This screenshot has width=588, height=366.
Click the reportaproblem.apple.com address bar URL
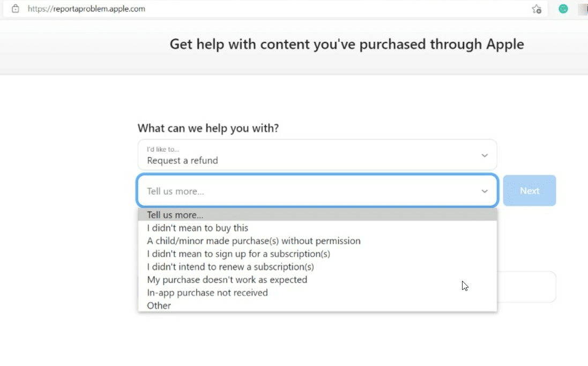(86, 9)
